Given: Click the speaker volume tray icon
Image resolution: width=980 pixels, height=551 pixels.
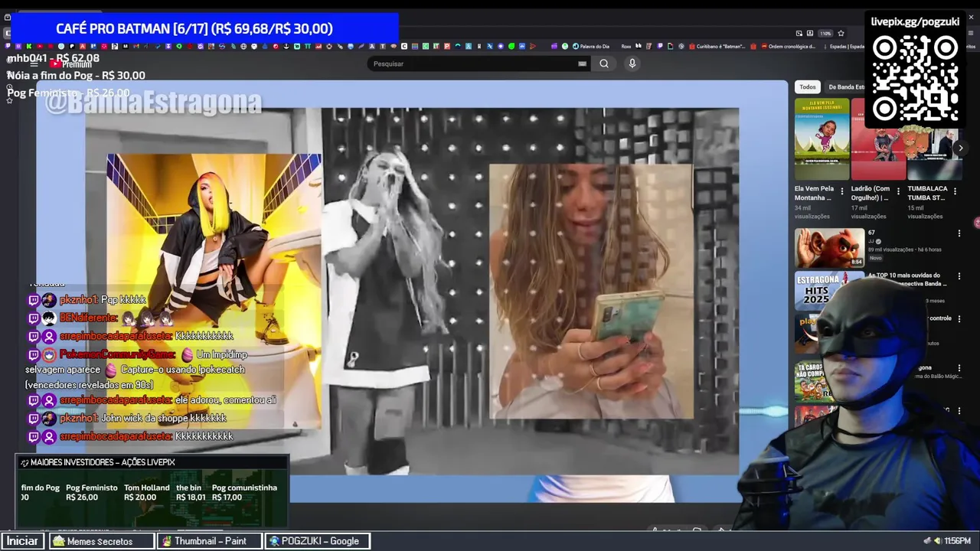Looking at the screenshot, I should coord(937,541).
